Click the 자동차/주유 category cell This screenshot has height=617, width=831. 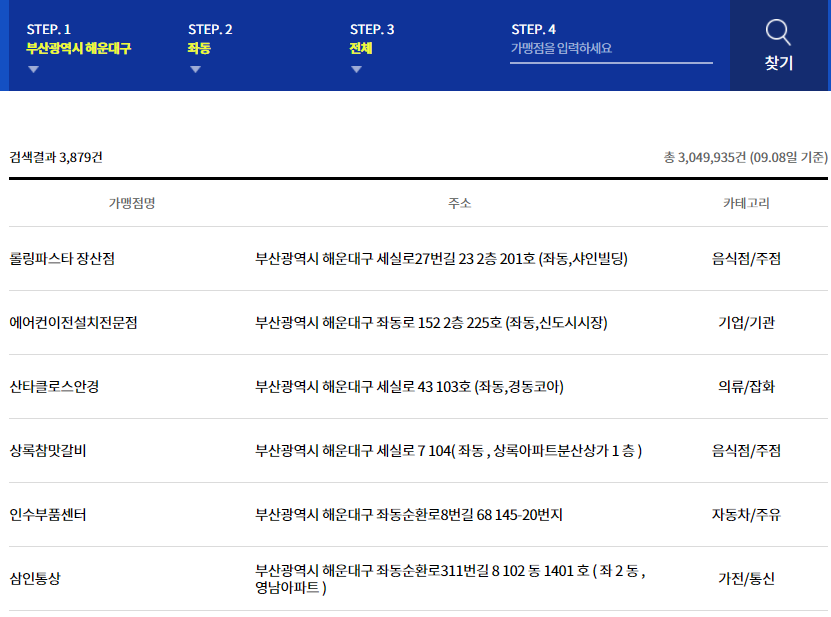click(746, 515)
